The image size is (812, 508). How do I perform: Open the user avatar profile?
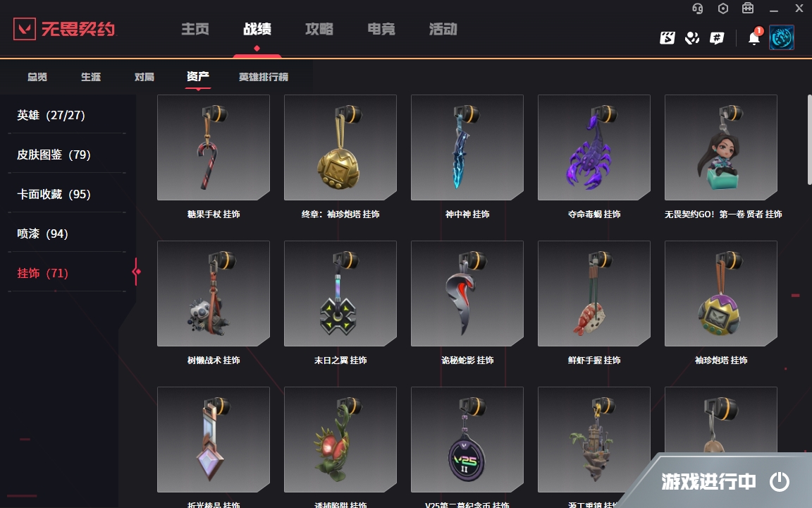782,38
